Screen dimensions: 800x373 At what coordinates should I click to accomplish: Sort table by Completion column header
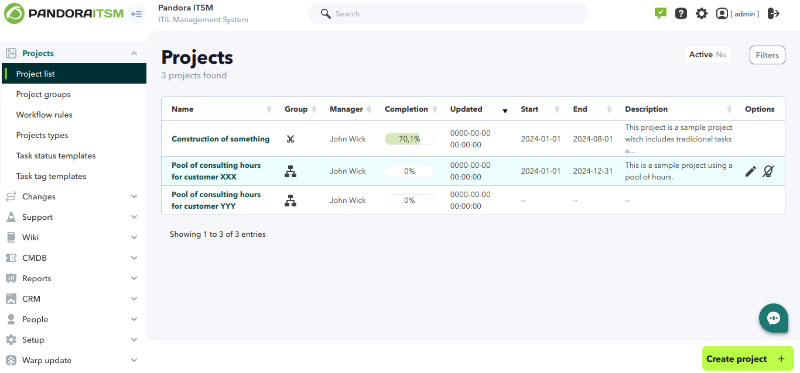pyautogui.click(x=411, y=109)
